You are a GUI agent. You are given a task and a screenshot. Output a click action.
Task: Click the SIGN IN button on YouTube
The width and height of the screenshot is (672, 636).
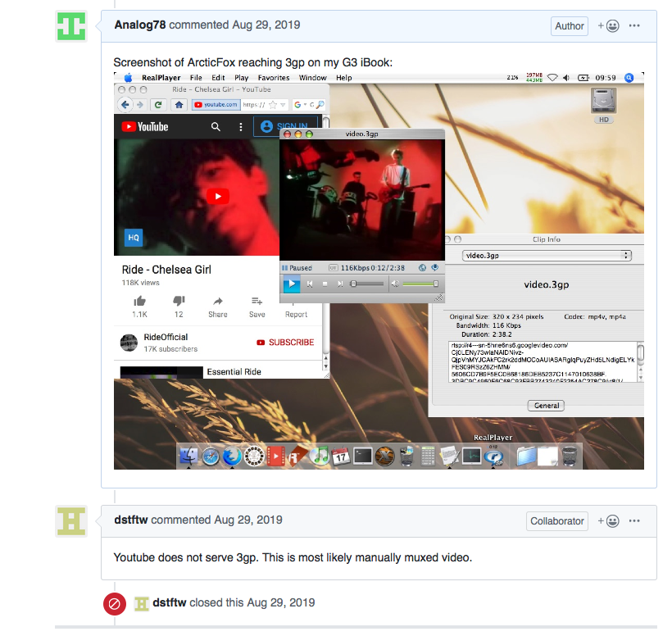[x=284, y=125]
